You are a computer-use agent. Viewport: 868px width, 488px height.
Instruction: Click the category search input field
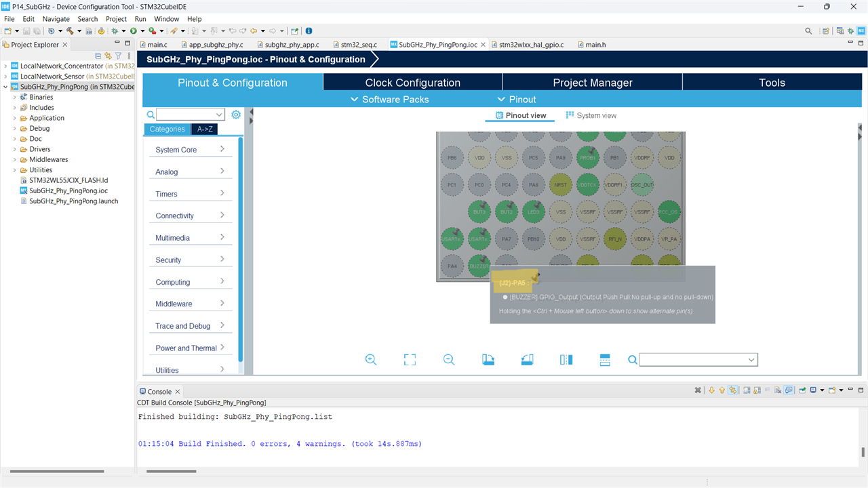pyautogui.click(x=190, y=115)
